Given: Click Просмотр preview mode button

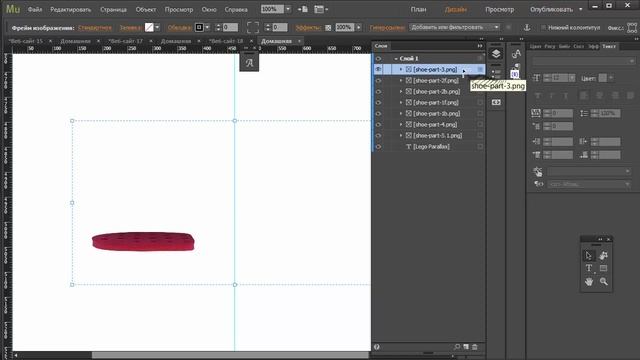Looking at the screenshot, I should (500, 9).
